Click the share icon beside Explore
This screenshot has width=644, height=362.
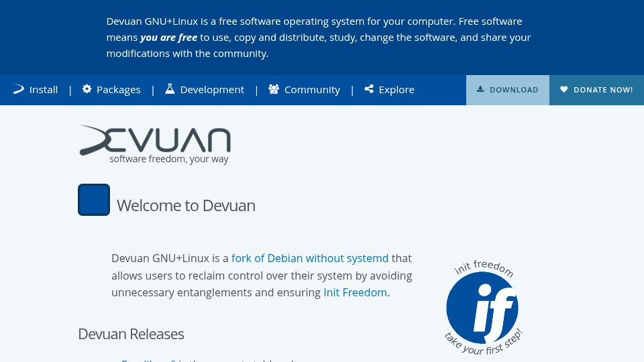pos(369,88)
